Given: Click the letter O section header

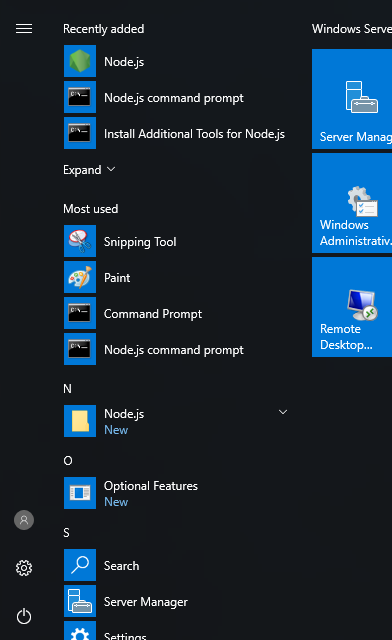Looking at the screenshot, I should click(x=68, y=461).
